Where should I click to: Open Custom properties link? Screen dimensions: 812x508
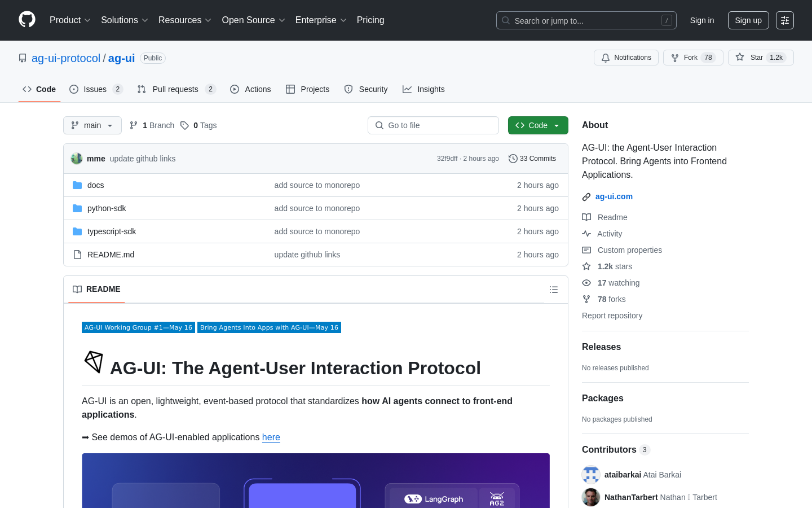tap(622, 250)
